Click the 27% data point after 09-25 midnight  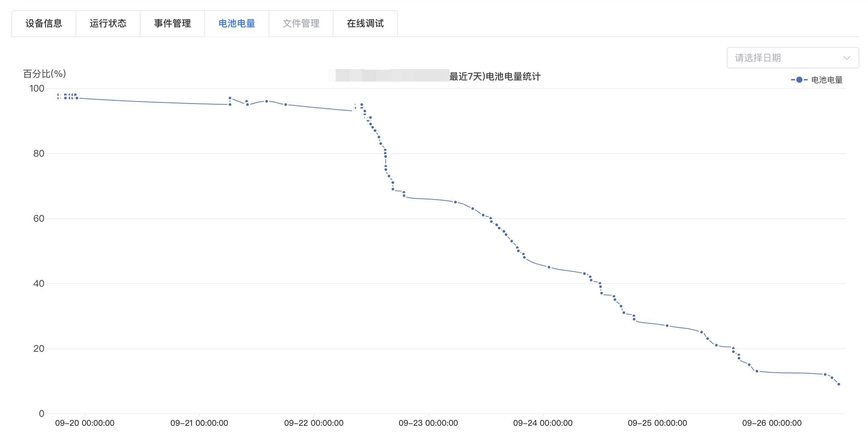(667, 326)
